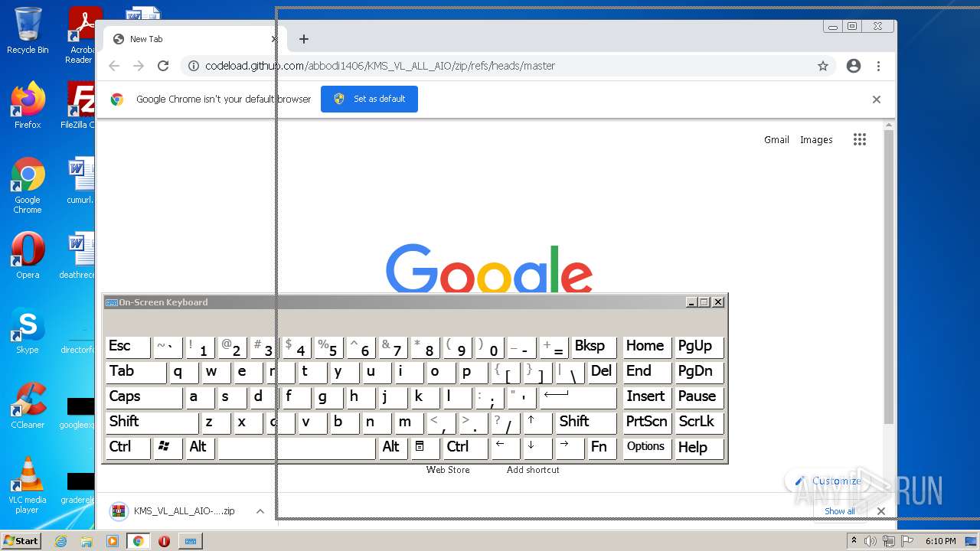Screen dimensions: 980x551
Task: Bookmark this page with the star
Action: click(x=823, y=66)
